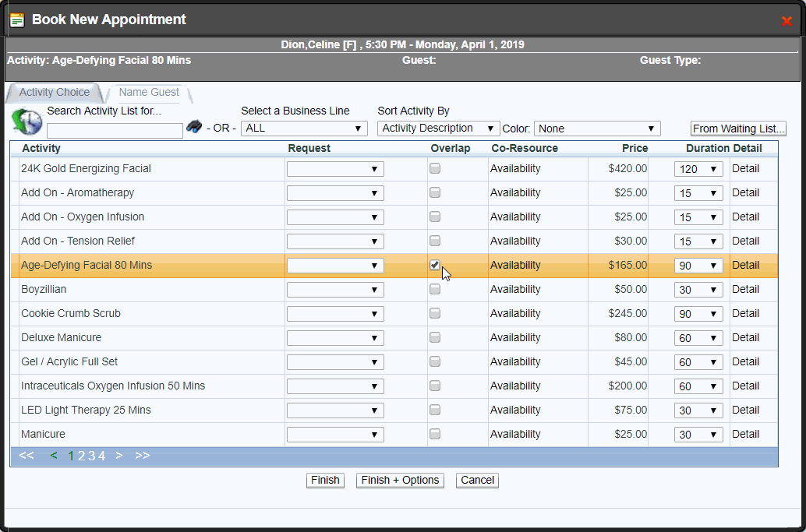The height and width of the screenshot is (532, 806).
Task: Click Availability for Add On - Aromatherapy
Action: pos(515,192)
